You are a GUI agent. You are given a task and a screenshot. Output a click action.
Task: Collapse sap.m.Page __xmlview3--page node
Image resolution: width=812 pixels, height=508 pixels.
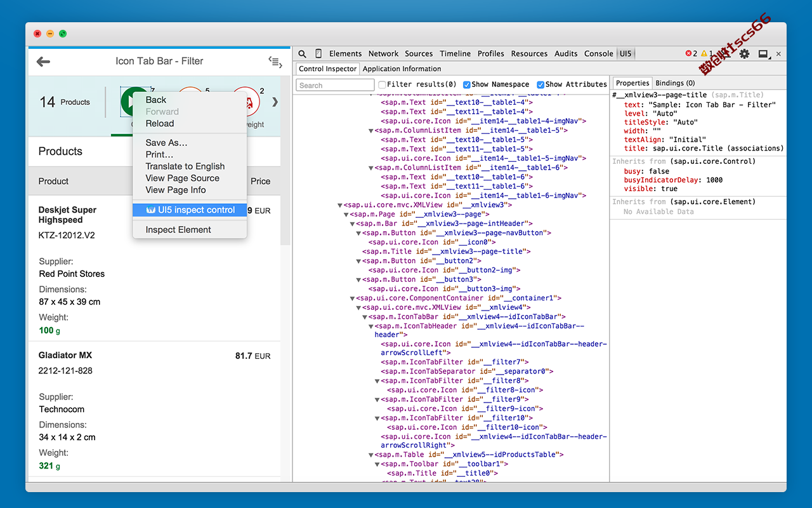coord(346,215)
